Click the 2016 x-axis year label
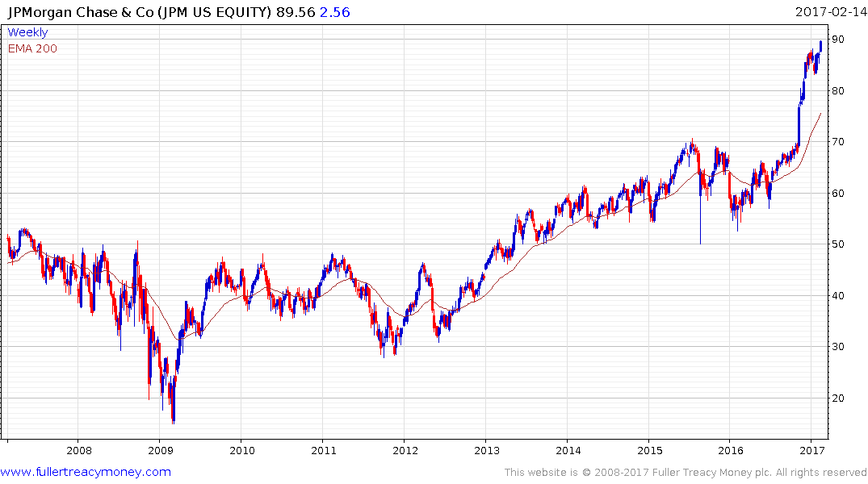 (731, 450)
